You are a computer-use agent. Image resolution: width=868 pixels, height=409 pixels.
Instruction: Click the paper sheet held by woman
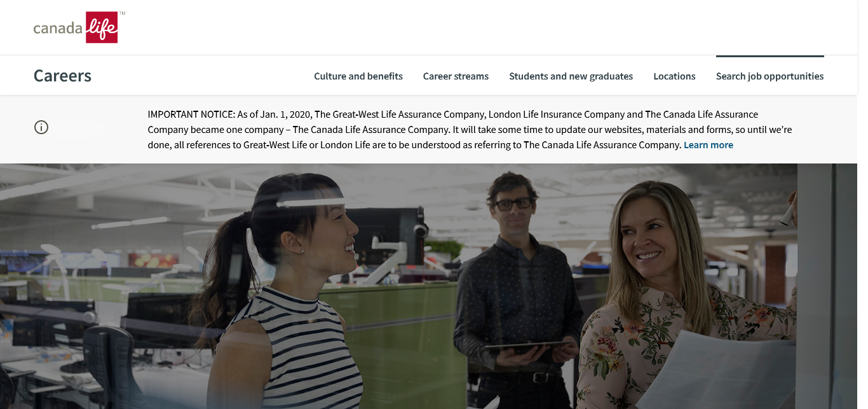click(x=718, y=369)
